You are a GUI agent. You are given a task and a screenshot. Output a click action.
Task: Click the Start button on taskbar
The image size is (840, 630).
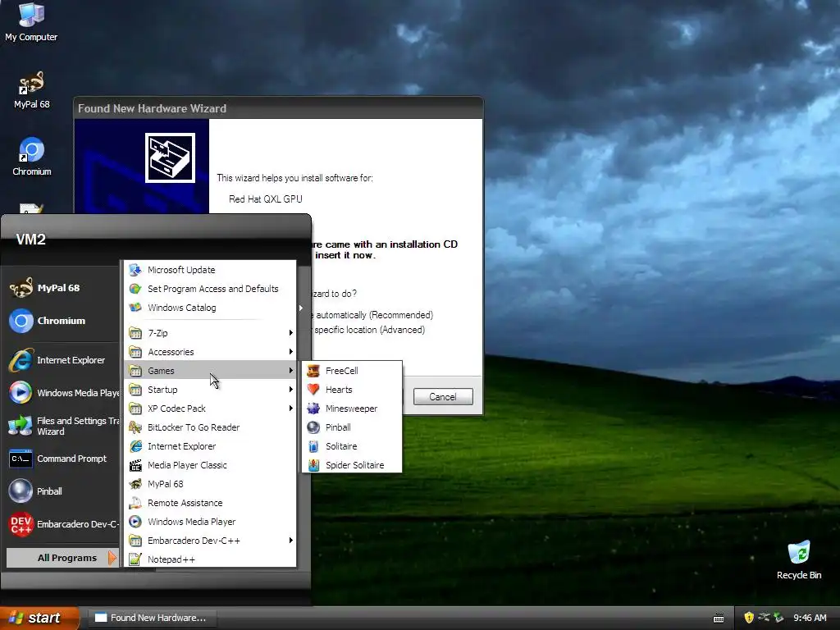[x=39, y=618]
